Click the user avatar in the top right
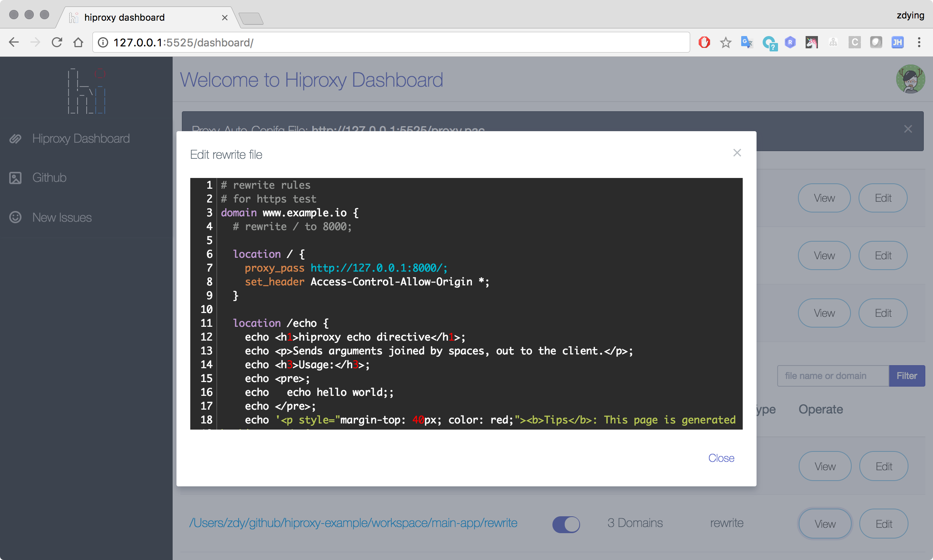 [x=911, y=79]
